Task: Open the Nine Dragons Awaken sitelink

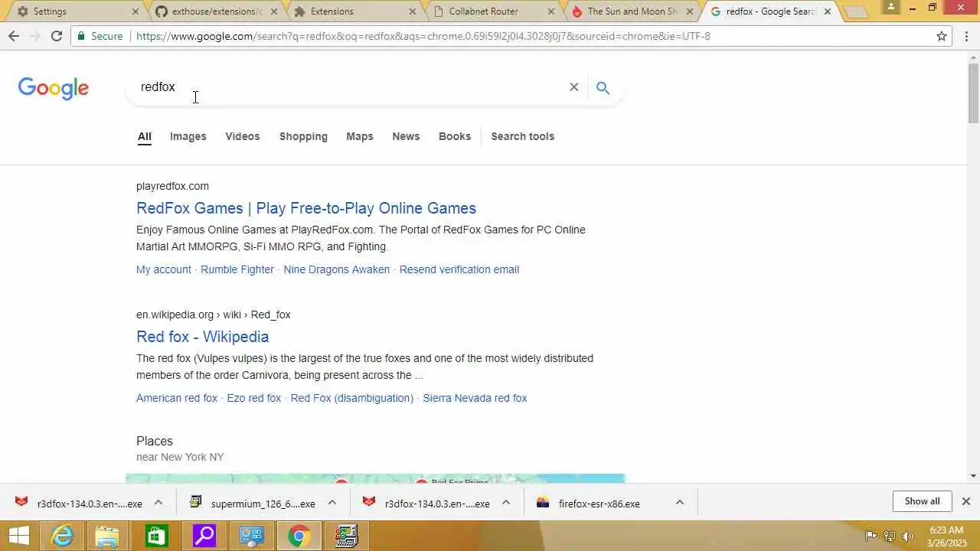Action: tap(337, 269)
